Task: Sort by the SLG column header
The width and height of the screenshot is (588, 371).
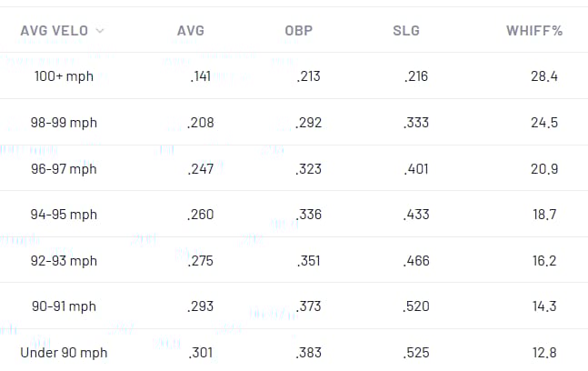Action: click(405, 31)
